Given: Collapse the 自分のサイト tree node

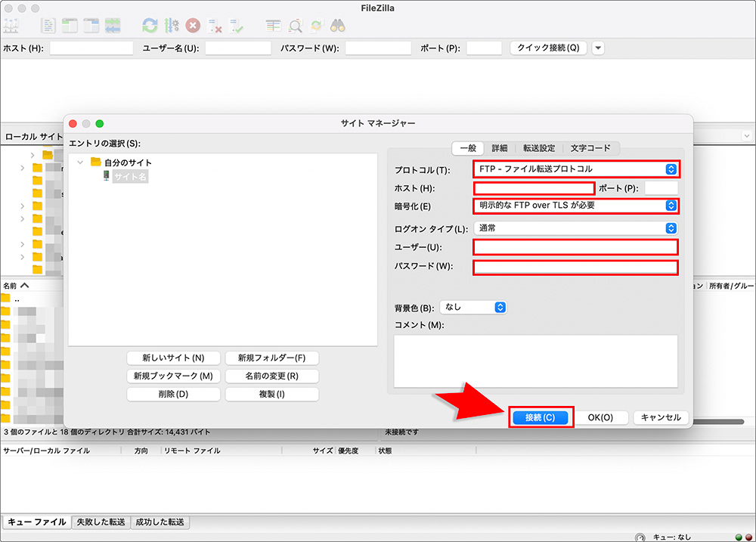Looking at the screenshot, I should click(80, 163).
